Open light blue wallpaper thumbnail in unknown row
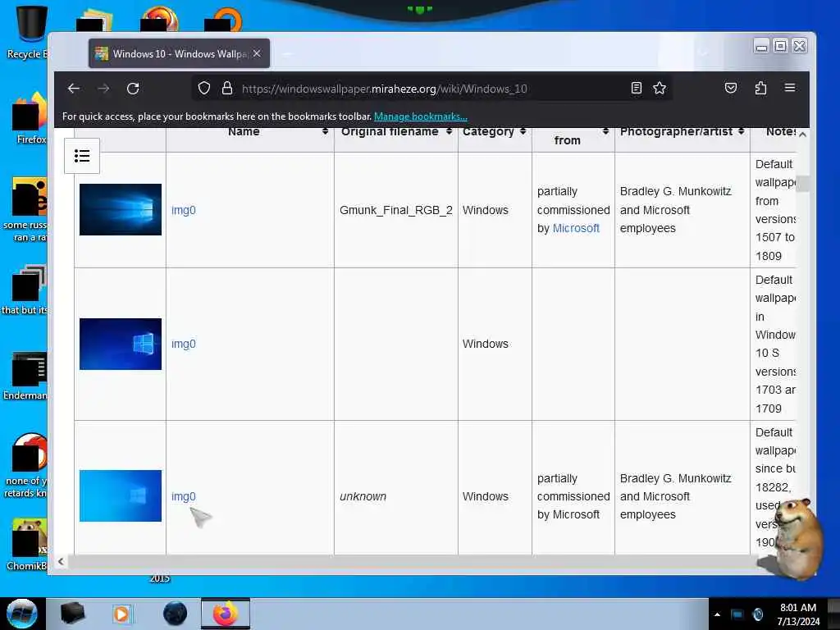Viewport: 840px width, 630px height. coord(121,495)
